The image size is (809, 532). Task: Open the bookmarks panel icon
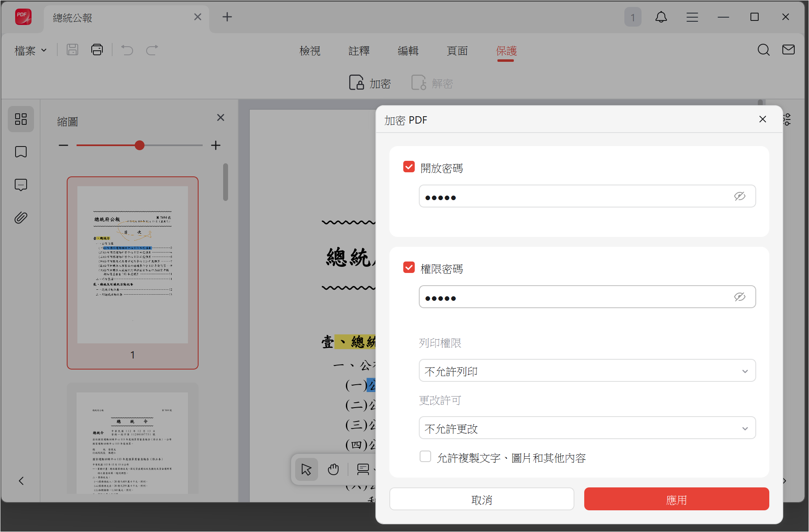pyautogui.click(x=21, y=152)
